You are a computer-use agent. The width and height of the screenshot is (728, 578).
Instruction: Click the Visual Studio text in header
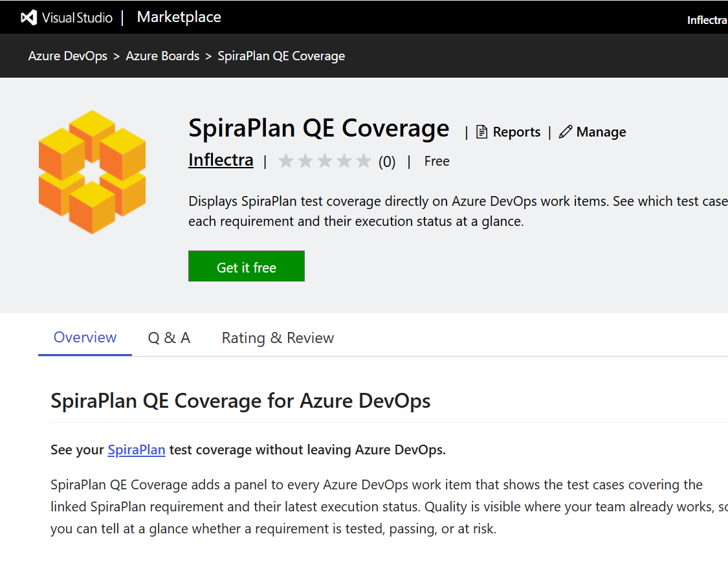(77, 17)
